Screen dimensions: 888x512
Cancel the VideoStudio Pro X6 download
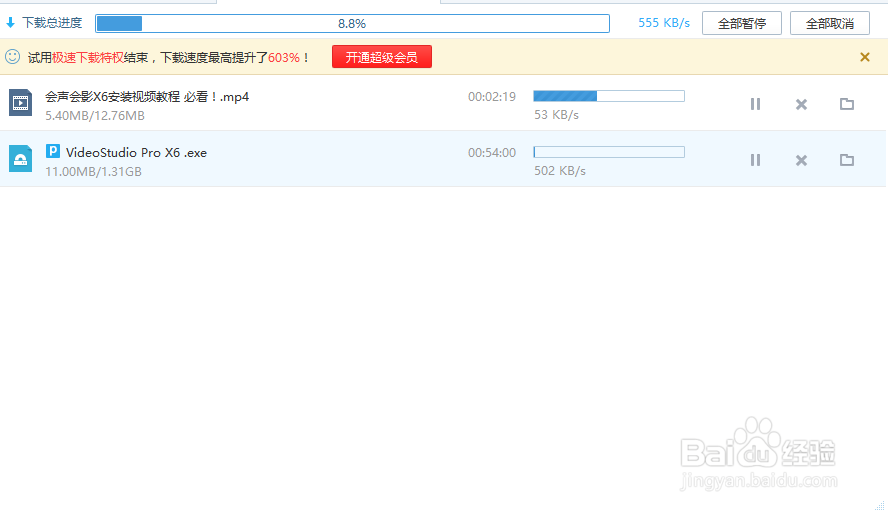[x=801, y=160]
